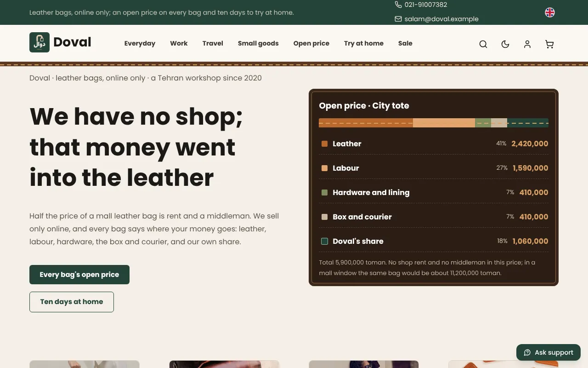The image size is (588, 368).
Task: Click the Doval brand name
Action: click(x=72, y=42)
